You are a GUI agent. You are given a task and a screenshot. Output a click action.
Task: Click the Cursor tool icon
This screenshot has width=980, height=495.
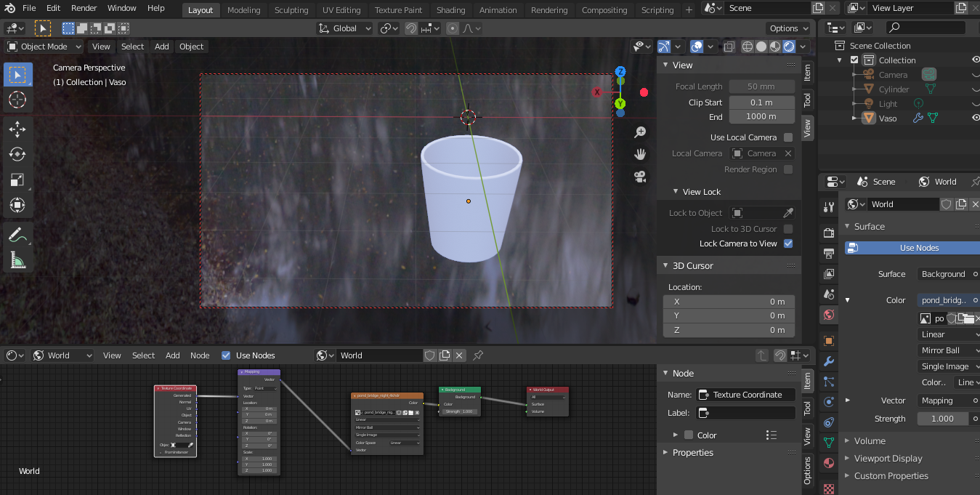coord(17,100)
